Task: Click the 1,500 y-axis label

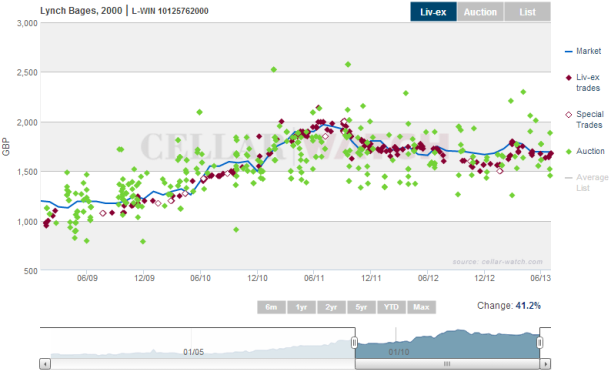Action: [x=27, y=172]
